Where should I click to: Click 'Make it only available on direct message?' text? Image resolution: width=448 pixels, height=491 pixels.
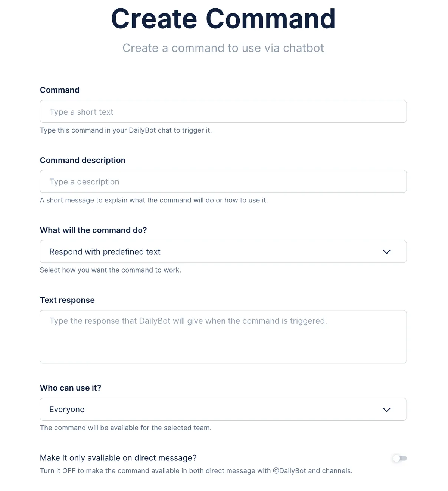pos(118,458)
